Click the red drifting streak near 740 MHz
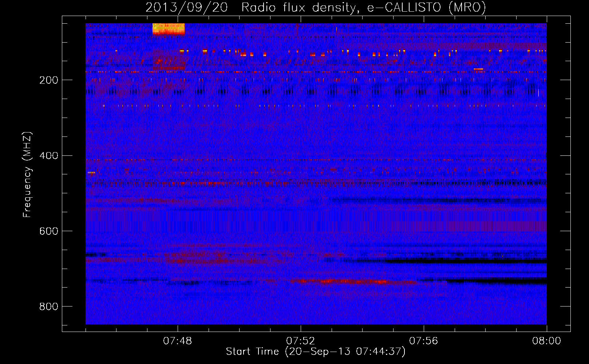This screenshot has width=589, height=364. [x=353, y=281]
